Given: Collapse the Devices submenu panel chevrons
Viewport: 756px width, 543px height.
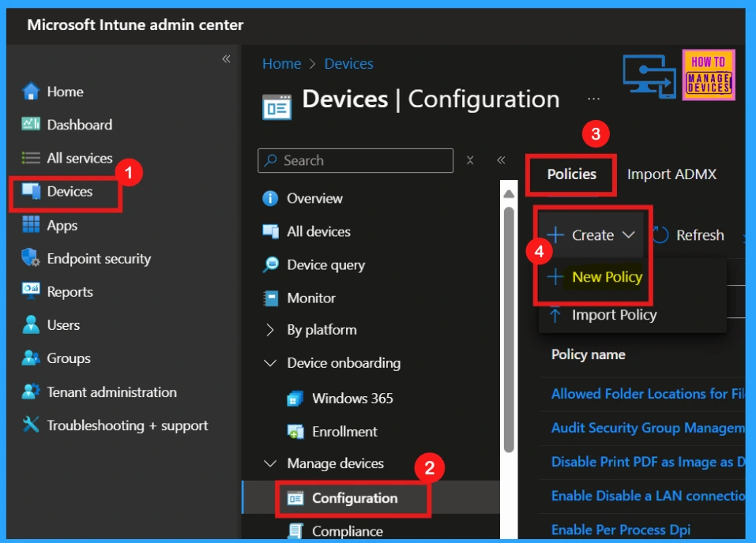Looking at the screenshot, I should pyautogui.click(x=501, y=160).
